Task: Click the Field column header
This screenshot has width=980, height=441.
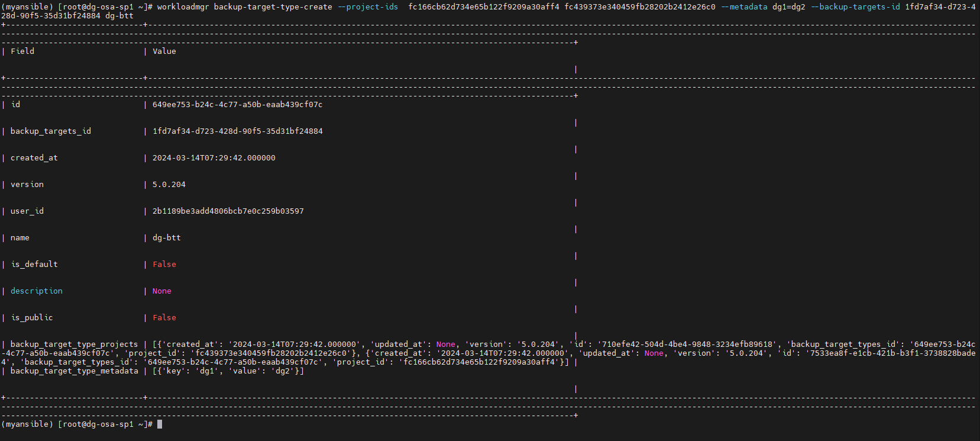Action: pos(22,51)
